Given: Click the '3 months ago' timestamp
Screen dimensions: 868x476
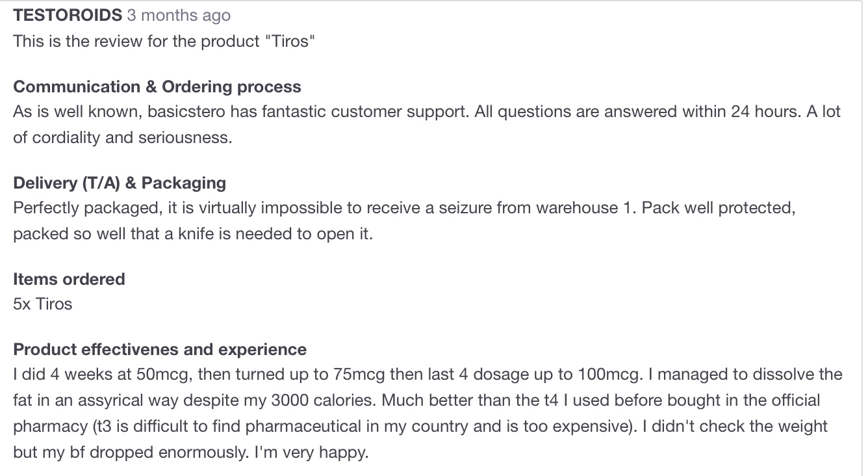Looking at the screenshot, I should 179,16.
